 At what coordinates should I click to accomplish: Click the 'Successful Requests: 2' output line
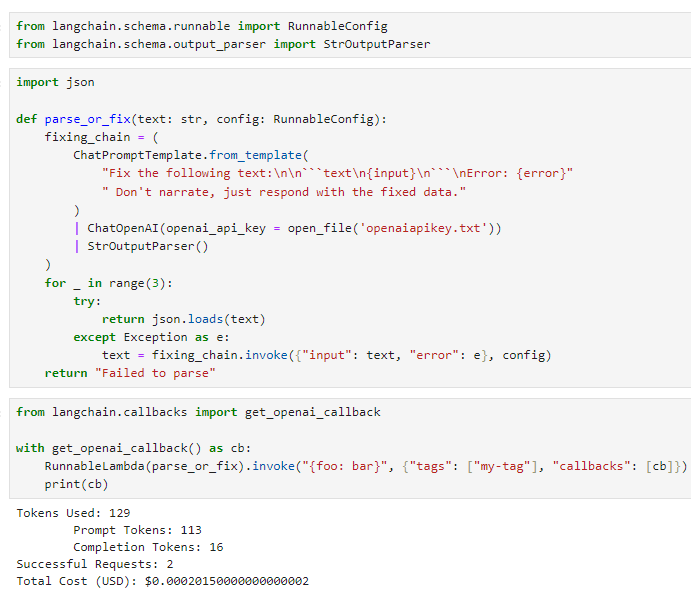point(95,564)
